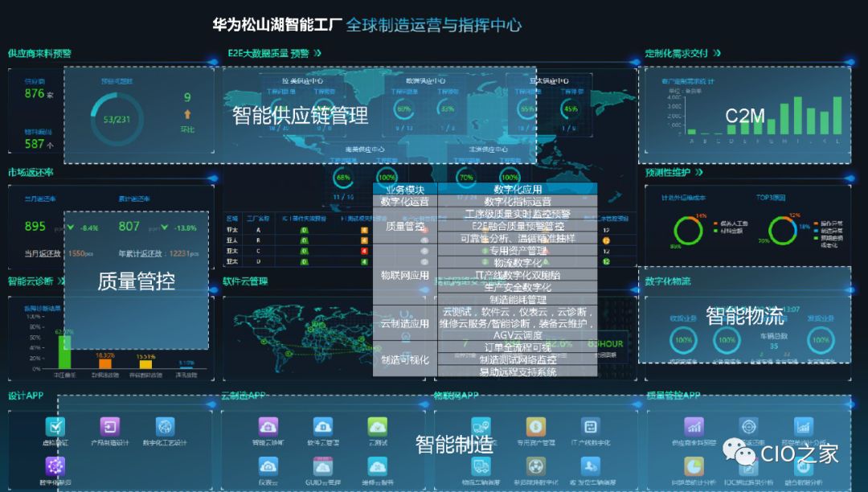Click the 895 monthly return-rate value
This screenshot has width=868, height=492.
[35, 227]
